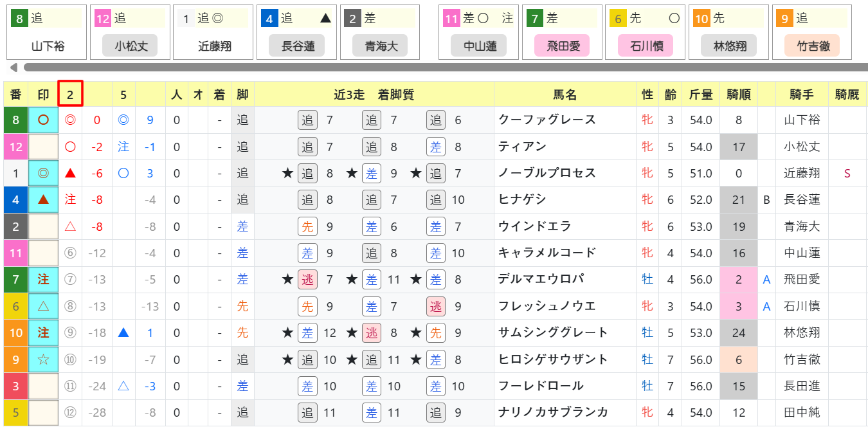Screen dimensions: 868x427
Task: Select orange jockey button 竹吉徹
Action: point(812,46)
